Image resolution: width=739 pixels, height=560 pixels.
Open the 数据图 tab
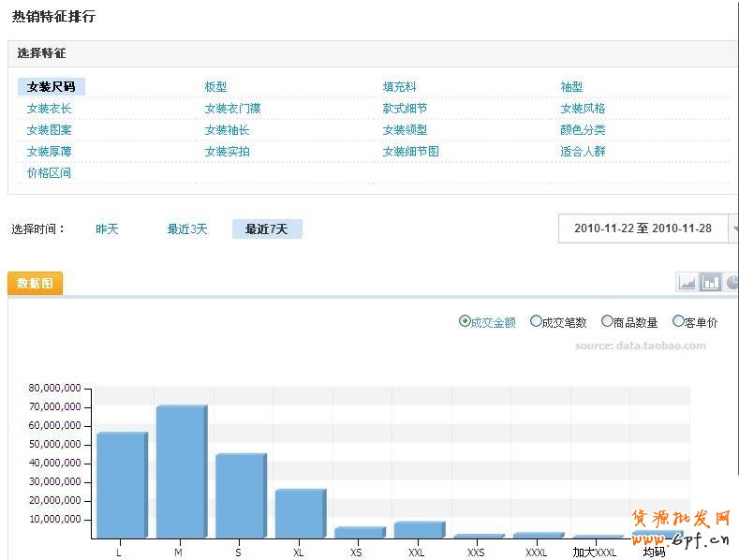point(35,283)
